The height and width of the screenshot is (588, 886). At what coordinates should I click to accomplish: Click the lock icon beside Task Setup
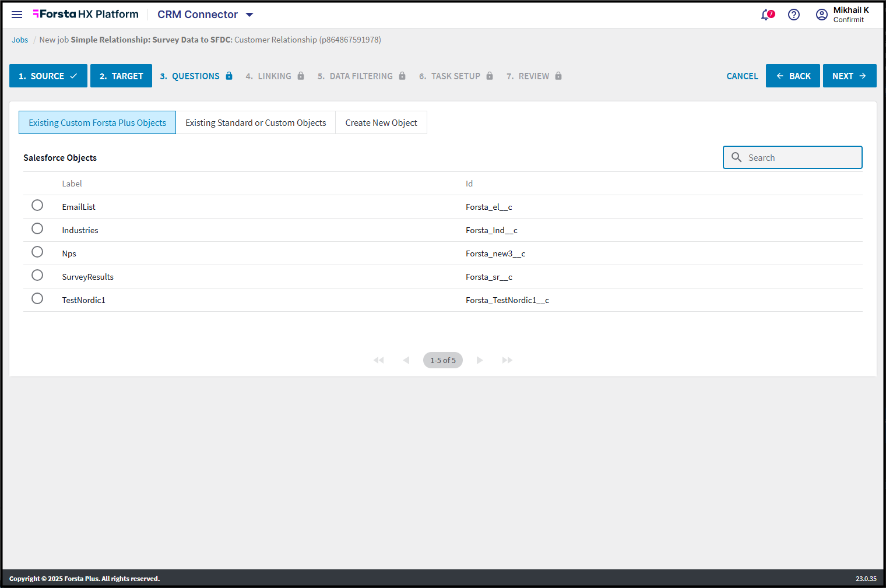click(x=490, y=76)
